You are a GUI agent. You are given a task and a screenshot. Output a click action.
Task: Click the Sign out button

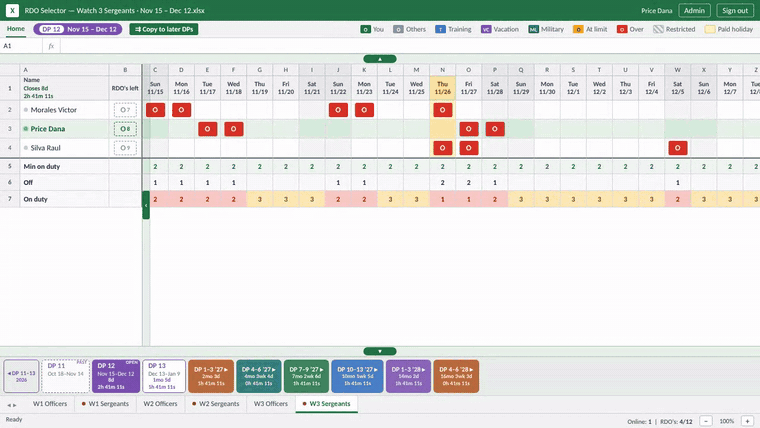[735, 10]
